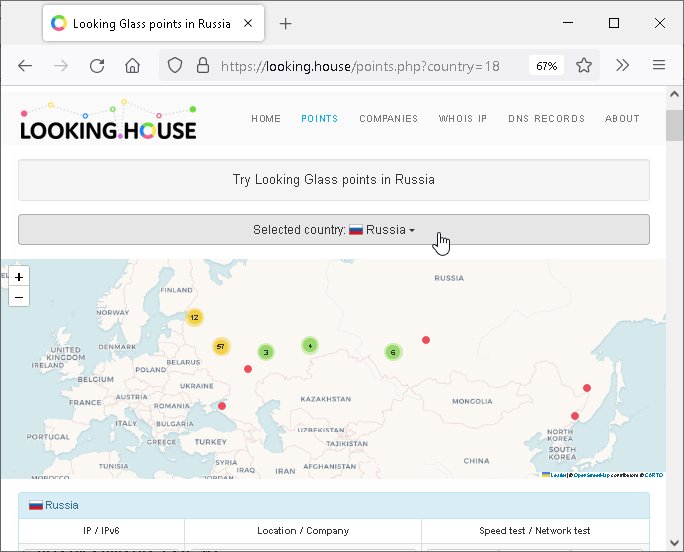Click the address bar URL field

[x=360, y=65]
